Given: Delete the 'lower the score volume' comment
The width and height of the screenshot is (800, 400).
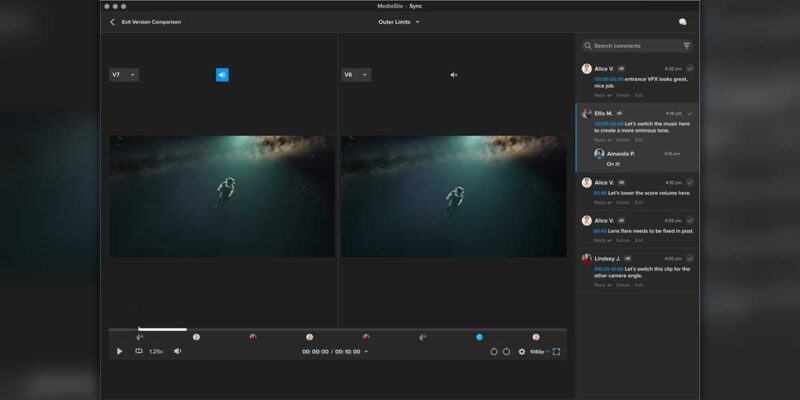Looking at the screenshot, I should 622,203.
